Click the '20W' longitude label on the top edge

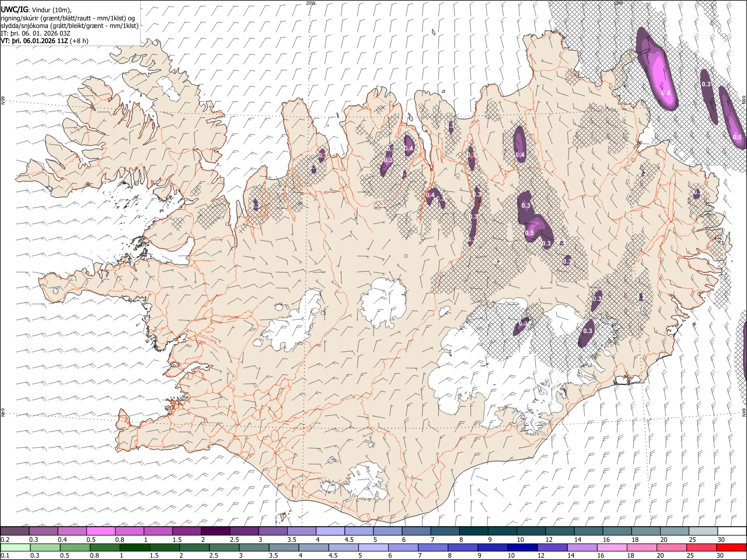coord(311,3)
